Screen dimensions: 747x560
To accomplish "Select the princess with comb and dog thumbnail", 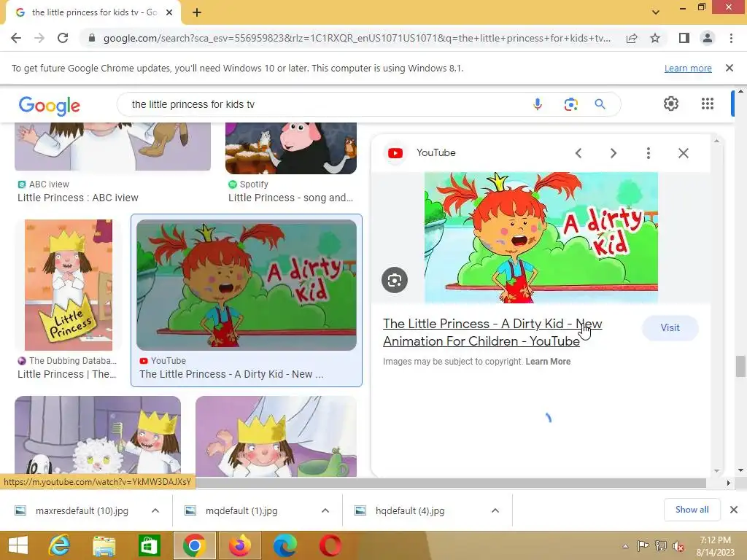I will tap(98, 436).
